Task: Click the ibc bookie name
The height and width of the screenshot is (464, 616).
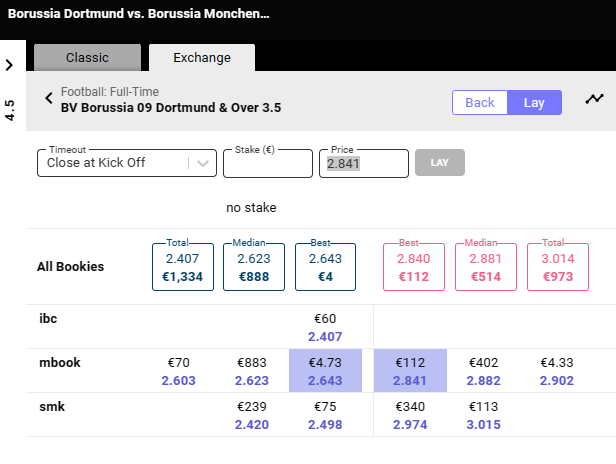Action: pyautogui.click(x=48, y=318)
